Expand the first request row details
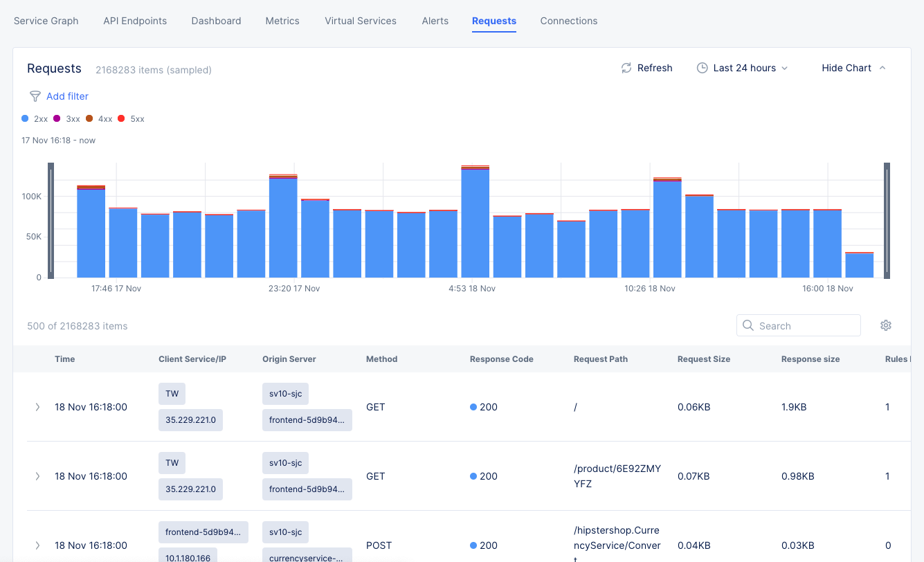 pyautogui.click(x=37, y=407)
